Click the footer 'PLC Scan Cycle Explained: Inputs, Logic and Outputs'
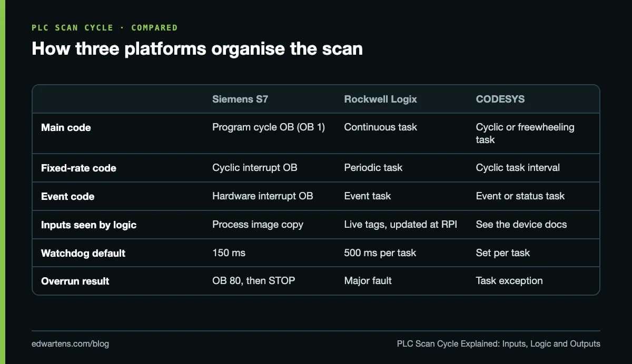 (x=498, y=343)
